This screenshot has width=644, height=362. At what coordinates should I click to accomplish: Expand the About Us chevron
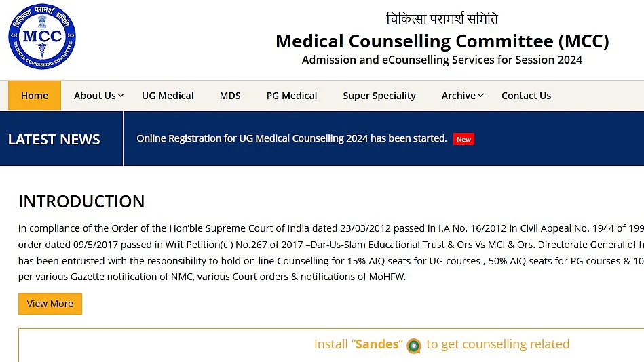[x=121, y=96]
